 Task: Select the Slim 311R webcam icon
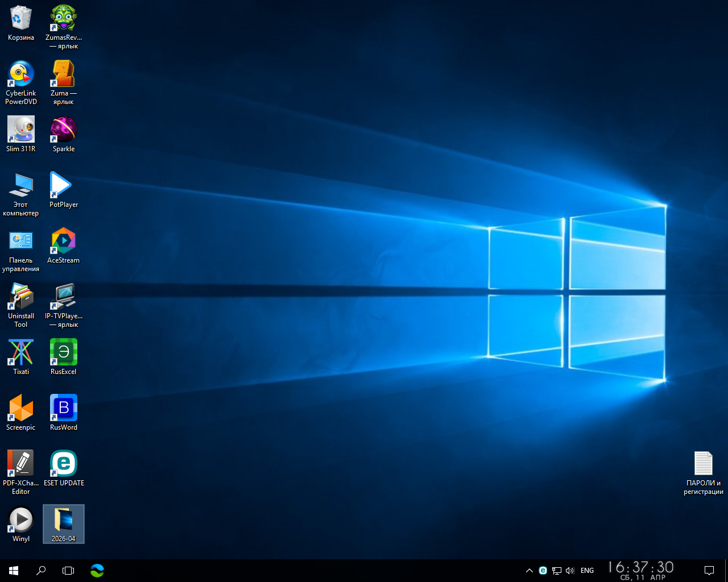point(21,134)
